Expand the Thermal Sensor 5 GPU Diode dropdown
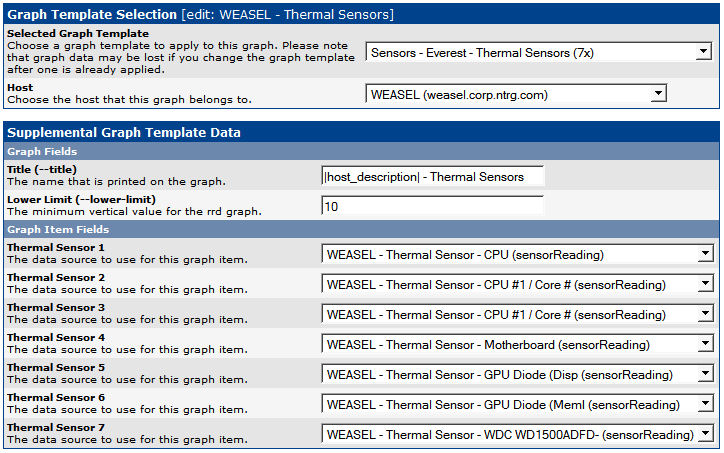The height and width of the screenshot is (453, 724). click(517, 374)
